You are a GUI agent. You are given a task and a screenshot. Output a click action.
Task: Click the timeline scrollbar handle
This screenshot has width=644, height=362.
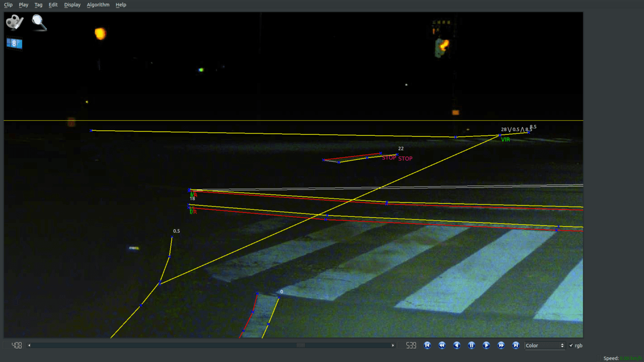tap(301, 345)
